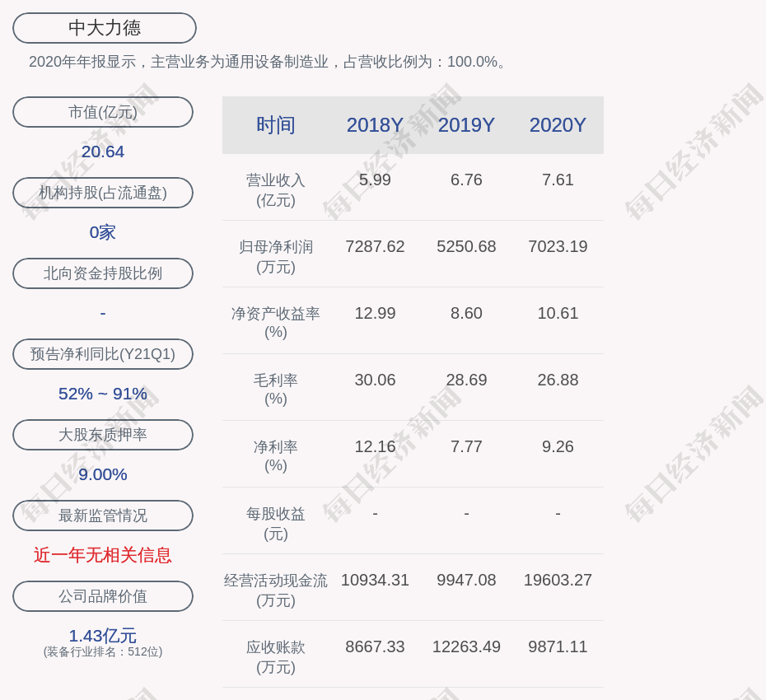Image resolution: width=766 pixels, height=700 pixels.
Task: Select the 北向资金持股比例 label pill
Action: point(103,273)
